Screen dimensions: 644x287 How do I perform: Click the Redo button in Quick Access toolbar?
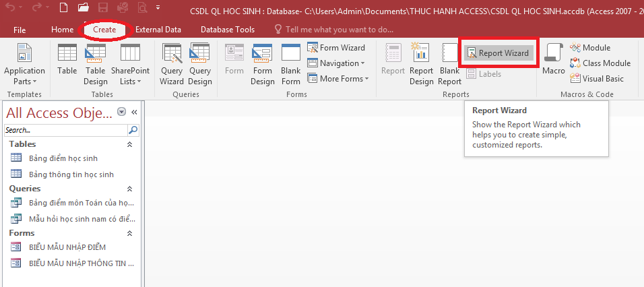(x=36, y=8)
